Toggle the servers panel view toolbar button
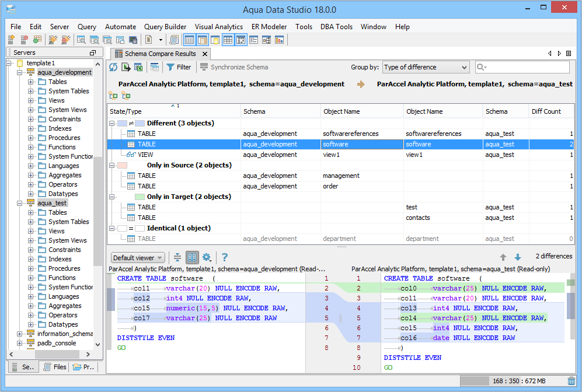Viewport: 582px width, 392px height. coord(189,40)
